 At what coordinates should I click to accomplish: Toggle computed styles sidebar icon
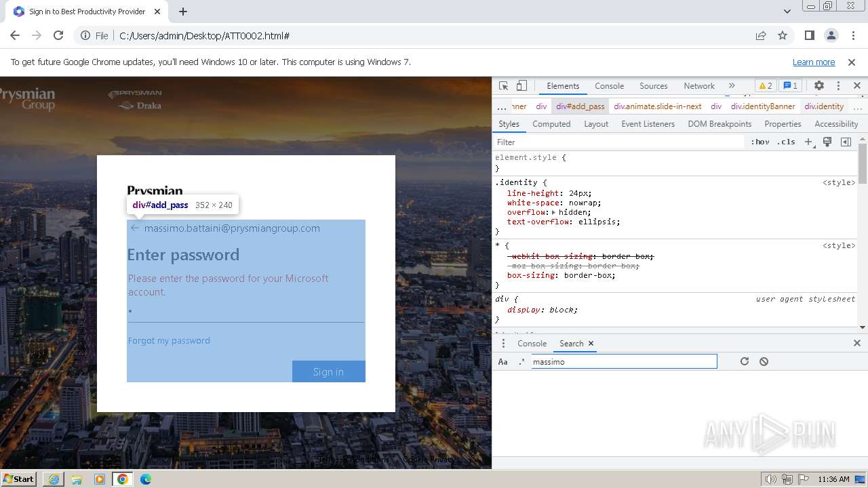[x=846, y=142]
